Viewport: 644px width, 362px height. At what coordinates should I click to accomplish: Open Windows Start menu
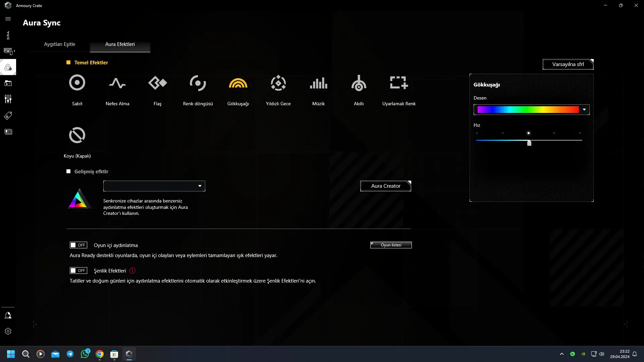coord(11,354)
